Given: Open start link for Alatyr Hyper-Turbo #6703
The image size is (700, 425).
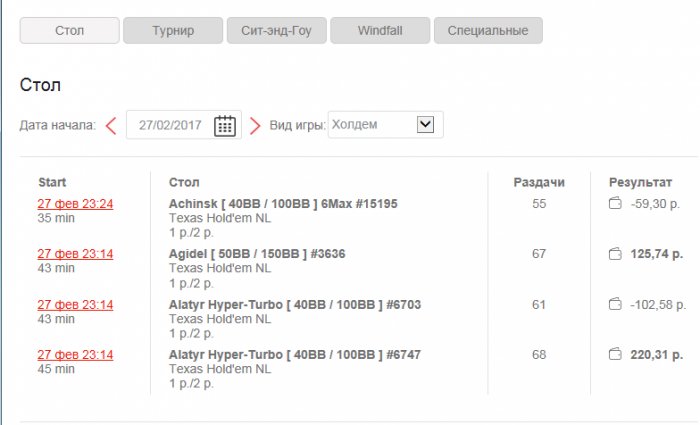Looking at the screenshot, I should [75, 304].
